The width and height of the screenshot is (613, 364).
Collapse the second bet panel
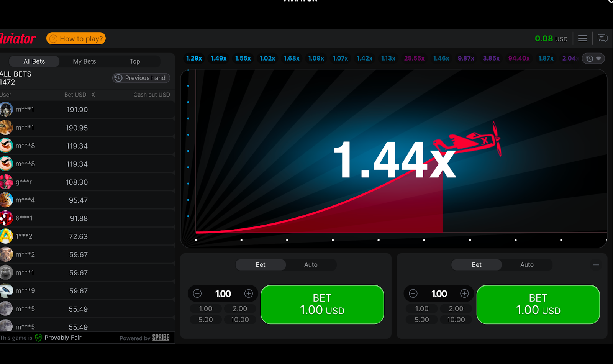[x=596, y=264]
